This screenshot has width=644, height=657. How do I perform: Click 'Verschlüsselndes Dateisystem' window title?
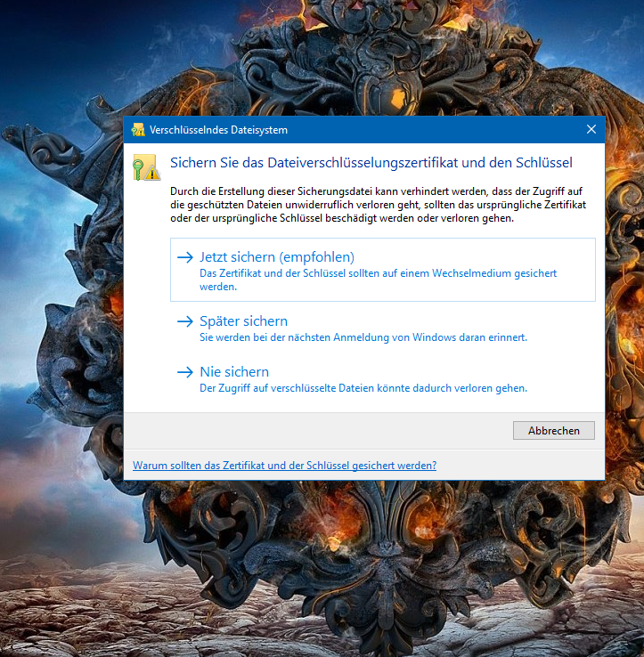[218, 130]
